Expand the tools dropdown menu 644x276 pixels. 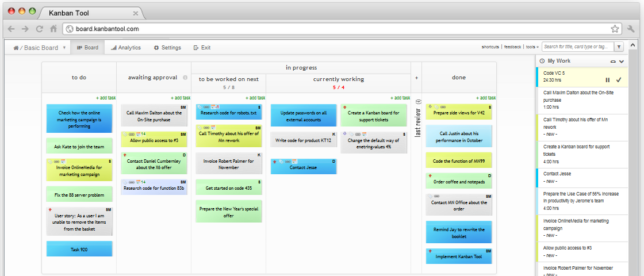coord(532,47)
